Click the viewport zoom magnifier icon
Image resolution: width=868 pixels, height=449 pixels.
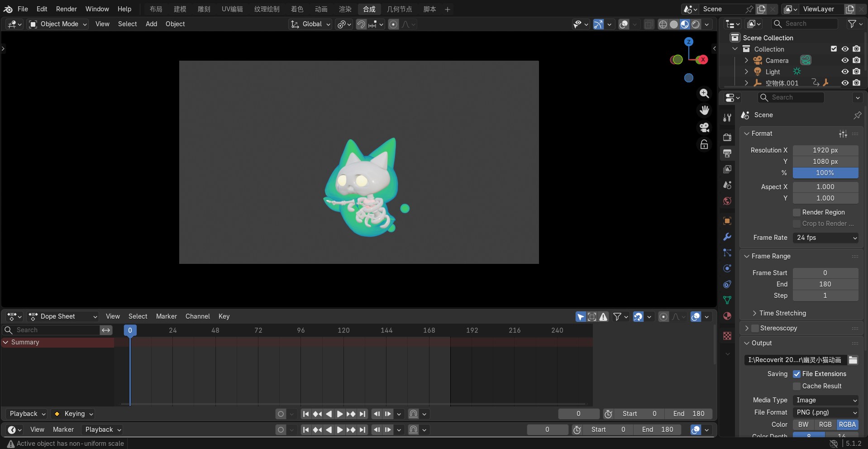704,93
